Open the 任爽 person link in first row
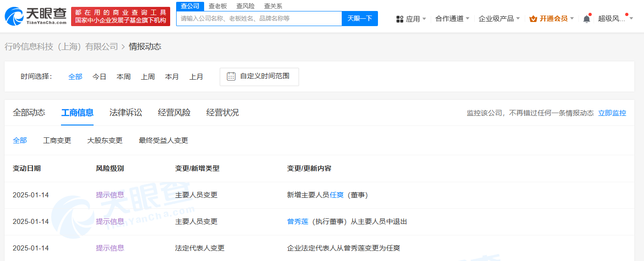This screenshot has width=644, height=261. [x=337, y=195]
